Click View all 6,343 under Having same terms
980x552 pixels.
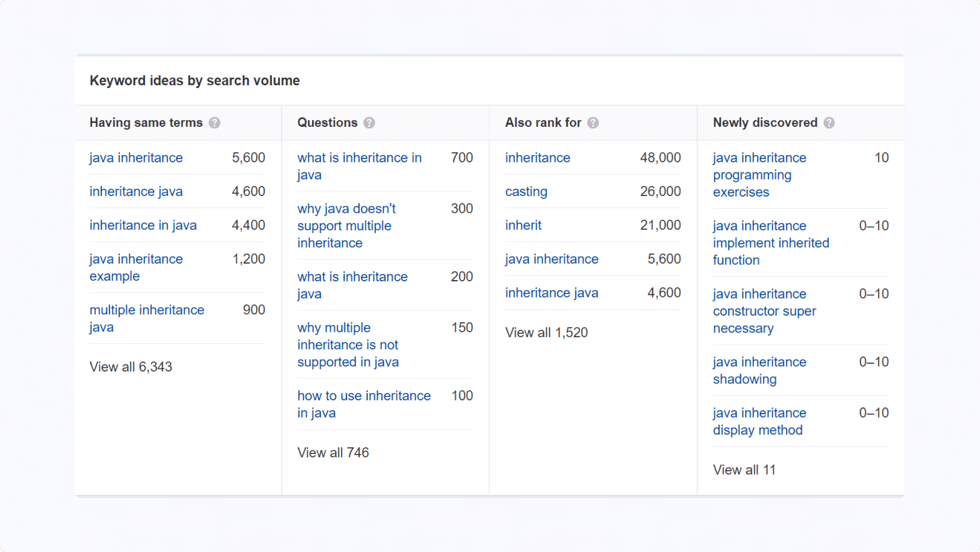point(131,367)
